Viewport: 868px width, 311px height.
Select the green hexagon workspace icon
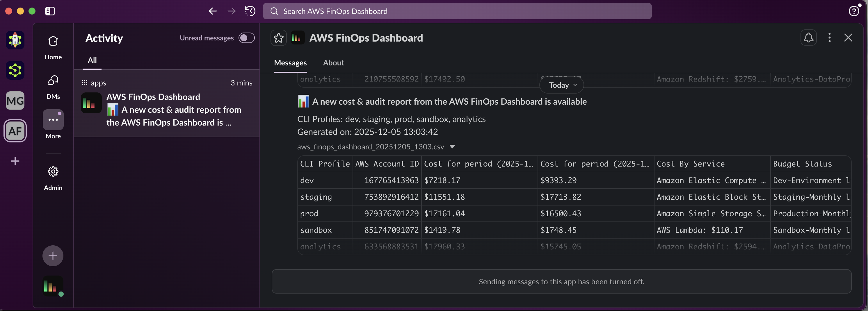pyautogui.click(x=15, y=70)
